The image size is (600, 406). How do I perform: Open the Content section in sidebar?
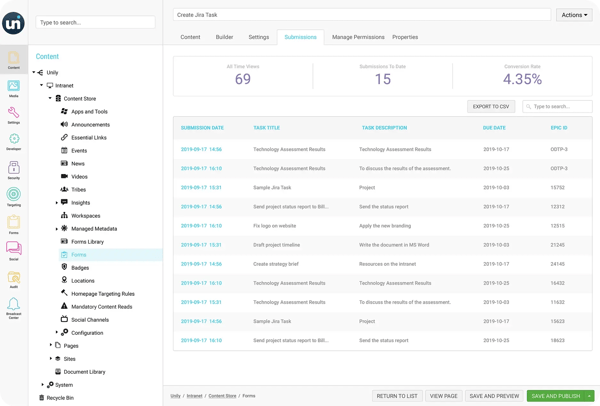pos(14,60)
